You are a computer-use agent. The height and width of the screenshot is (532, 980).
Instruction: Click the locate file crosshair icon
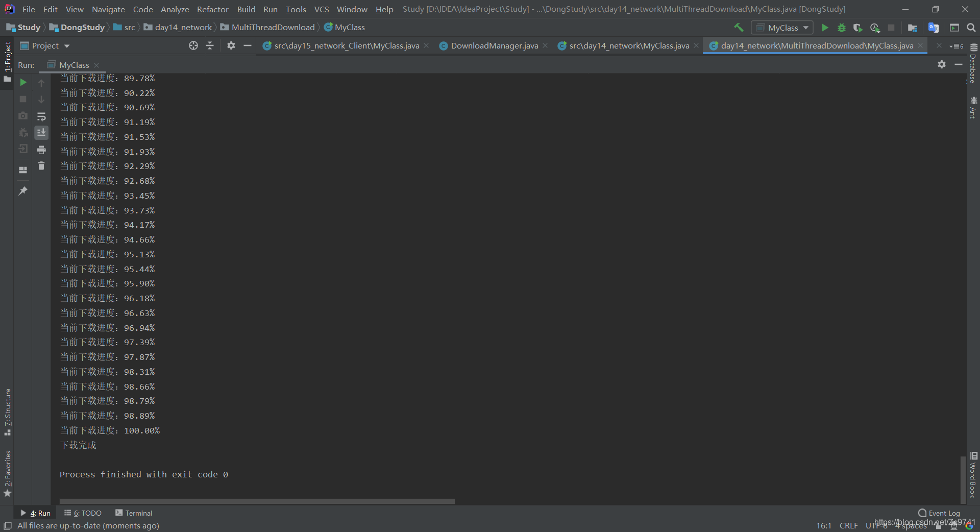(193, 46)
